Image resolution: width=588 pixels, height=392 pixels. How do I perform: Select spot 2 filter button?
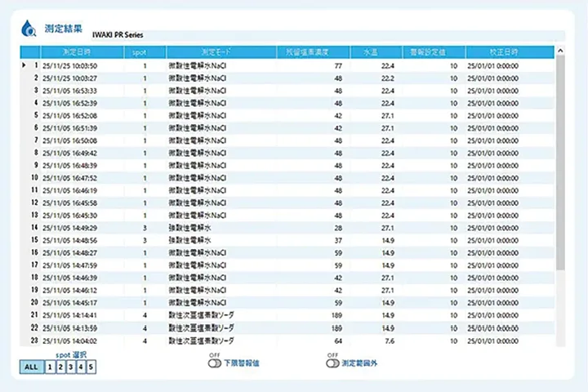tap(60, 367)
